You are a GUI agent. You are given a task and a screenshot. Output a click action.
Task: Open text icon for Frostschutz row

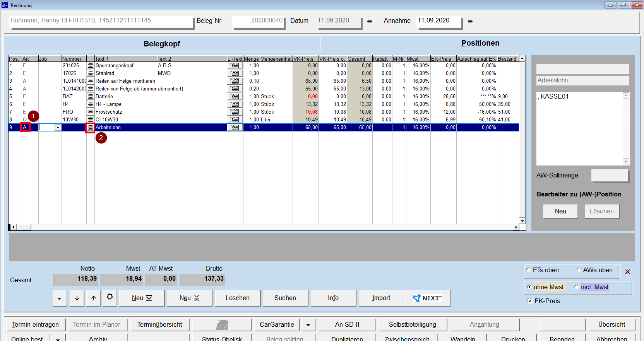coord(91,112)
